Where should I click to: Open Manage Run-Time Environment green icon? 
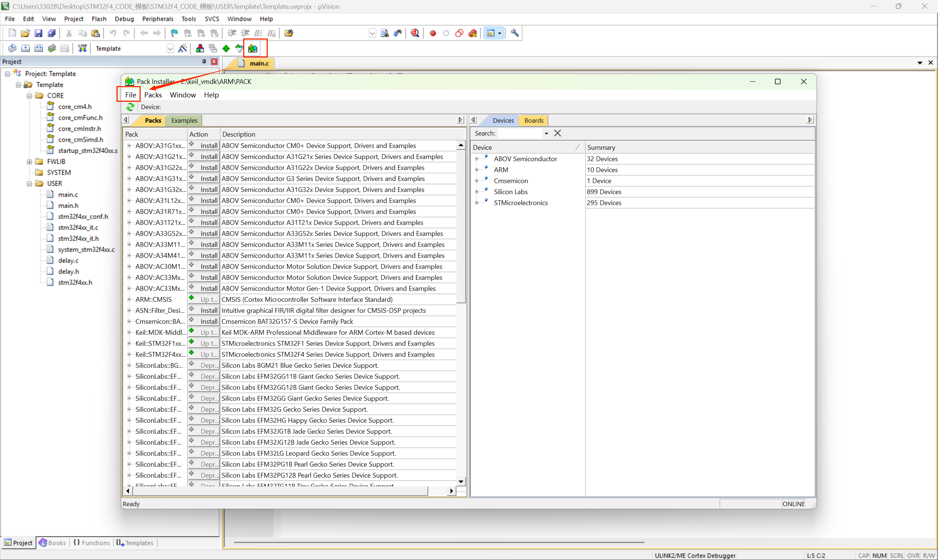pos(226,48)
